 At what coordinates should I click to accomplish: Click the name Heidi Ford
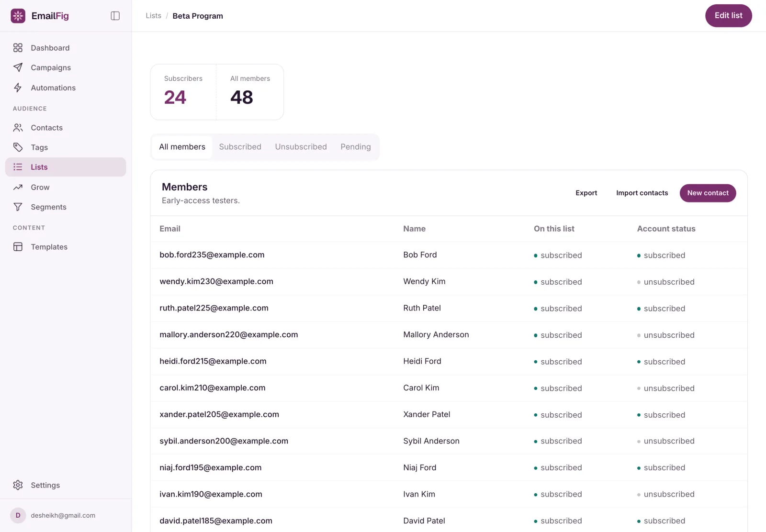tap(422, 361)
